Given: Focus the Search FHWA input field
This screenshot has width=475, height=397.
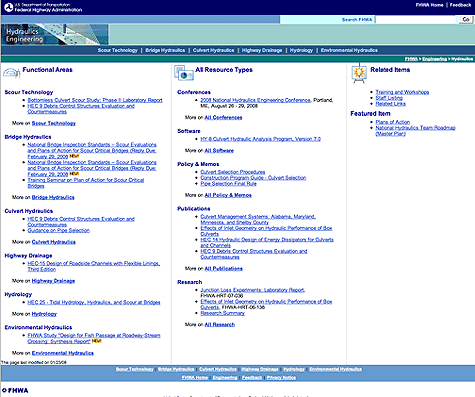Looking at the screenshot, I should 415,20.
